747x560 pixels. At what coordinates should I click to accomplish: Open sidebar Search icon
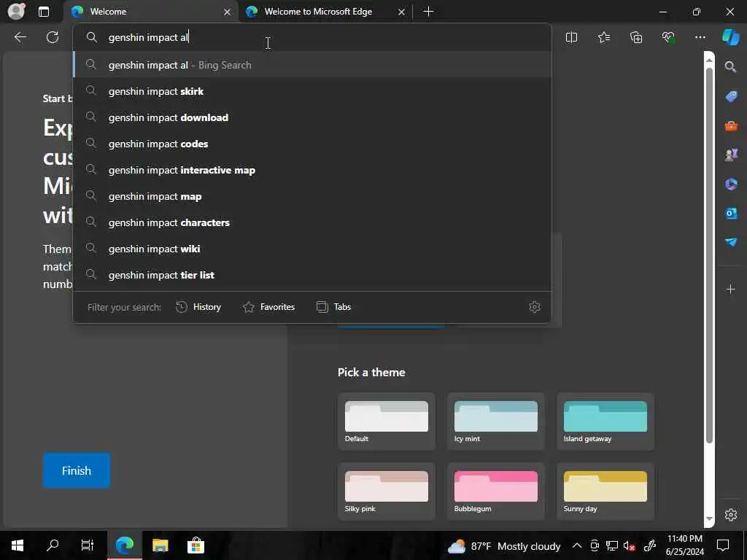click(x=730, y=66)
